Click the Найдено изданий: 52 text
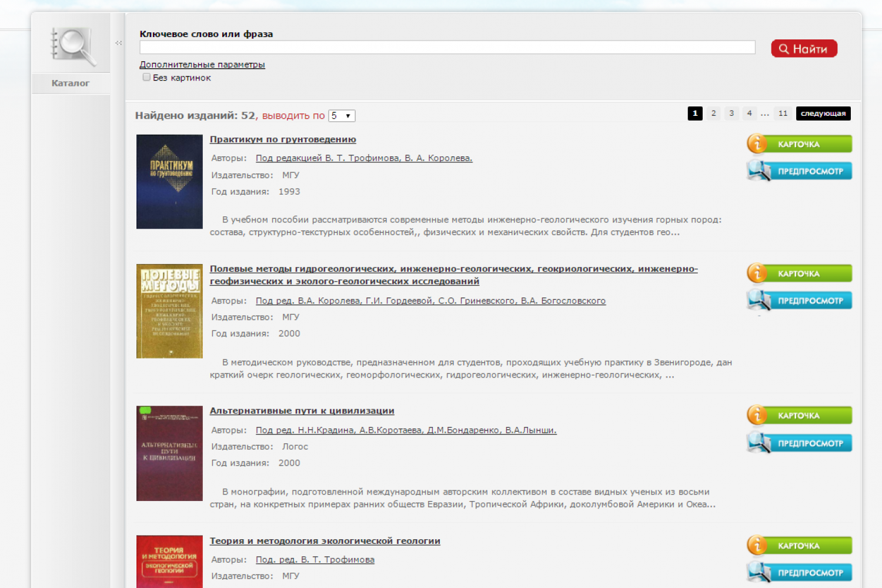Viewport: 882px width, 588px height. click(x=196, y=116)
